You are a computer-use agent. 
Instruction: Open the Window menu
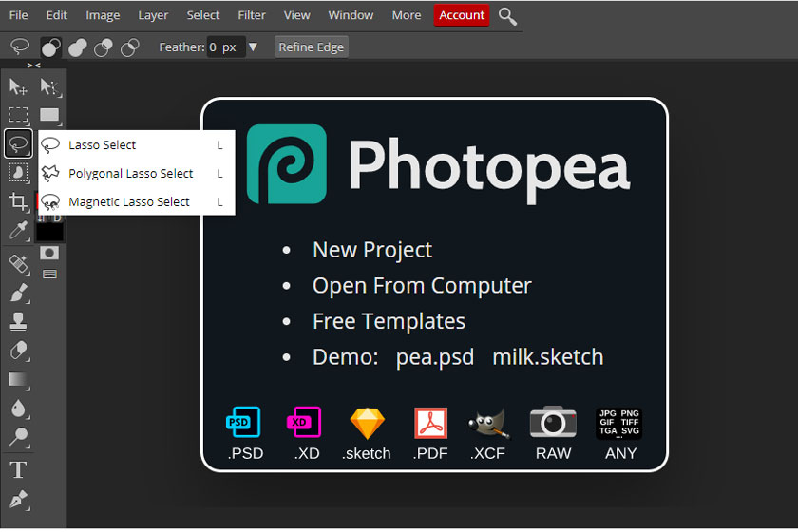tap(351, 15)
